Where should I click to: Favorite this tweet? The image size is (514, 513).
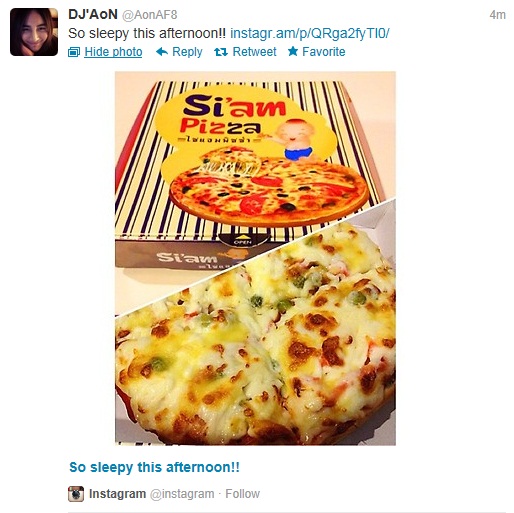323,52
